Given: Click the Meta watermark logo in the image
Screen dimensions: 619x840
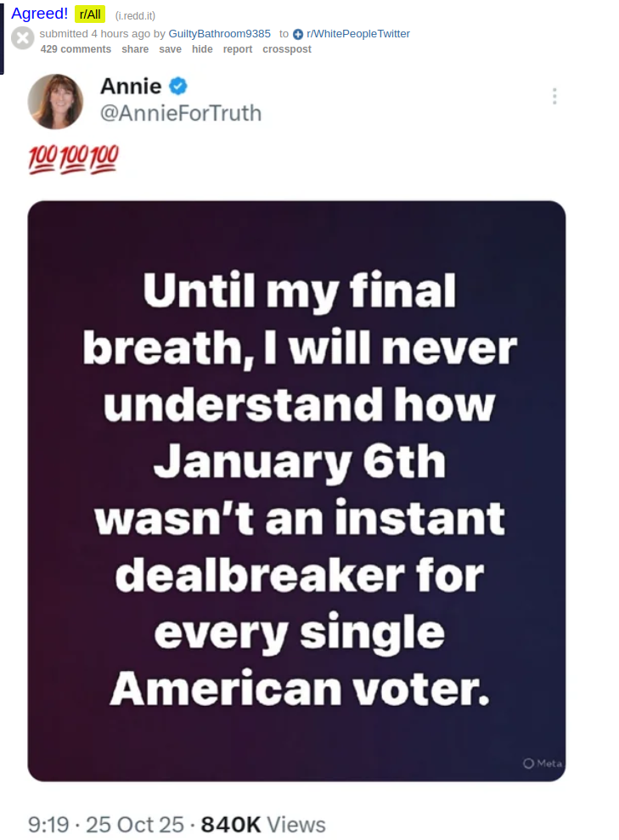Looking at the screenshot, I should point(543,764).
